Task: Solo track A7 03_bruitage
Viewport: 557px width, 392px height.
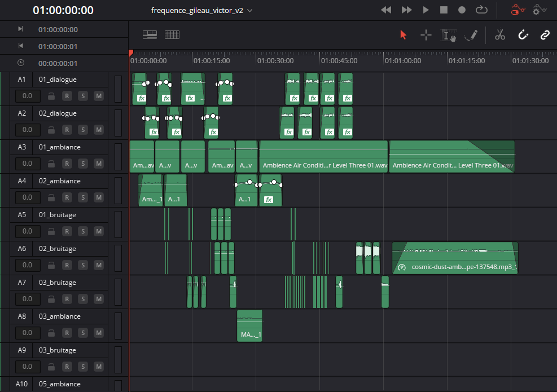Action: click(83, 299)
